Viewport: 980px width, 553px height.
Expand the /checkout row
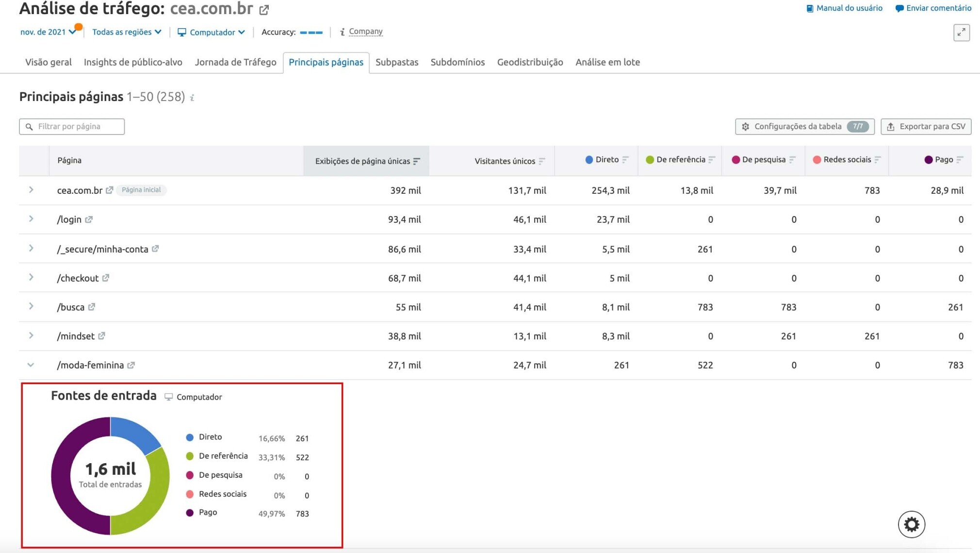click(x=31, y=277)
